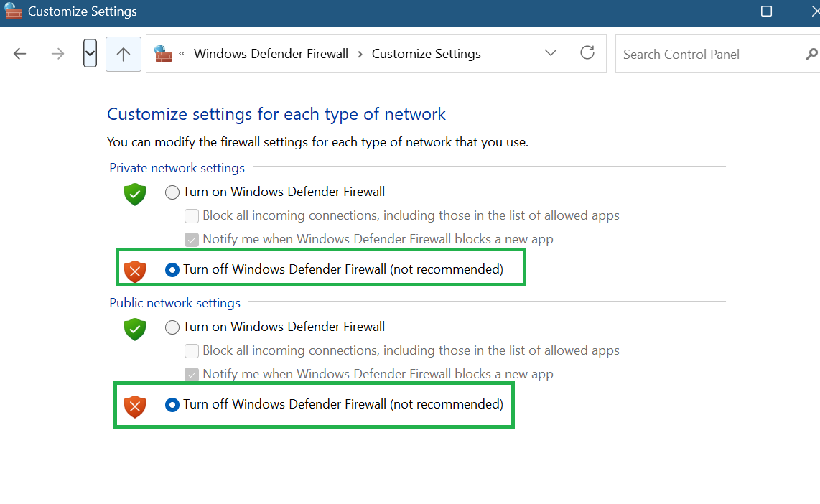
Task: Turn on firewall for public network
Action: tap(172, 327)
